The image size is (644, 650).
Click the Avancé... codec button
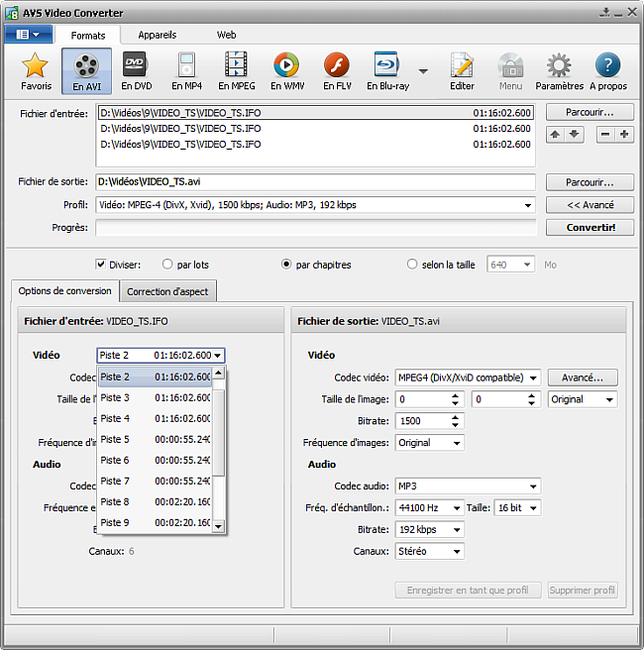583,378
